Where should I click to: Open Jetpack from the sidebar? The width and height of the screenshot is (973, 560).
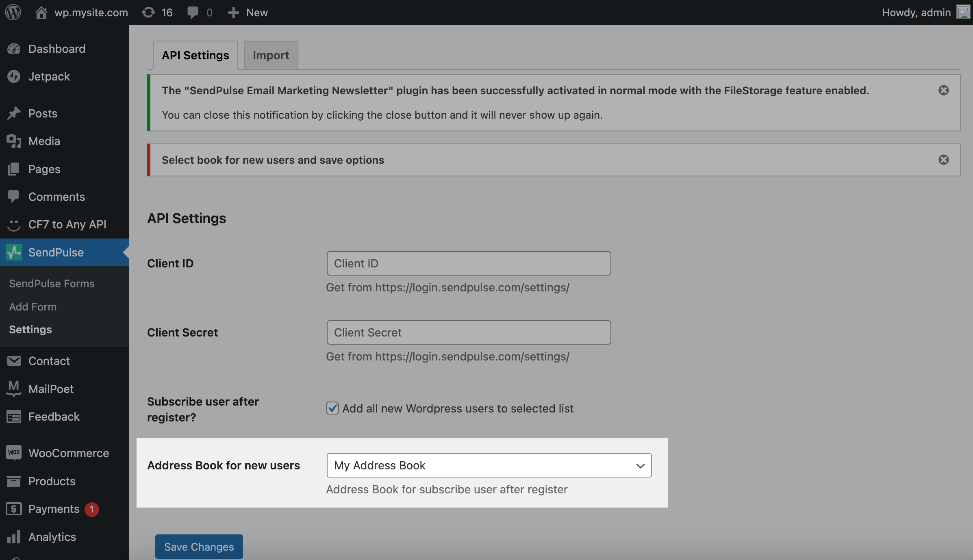49,76
